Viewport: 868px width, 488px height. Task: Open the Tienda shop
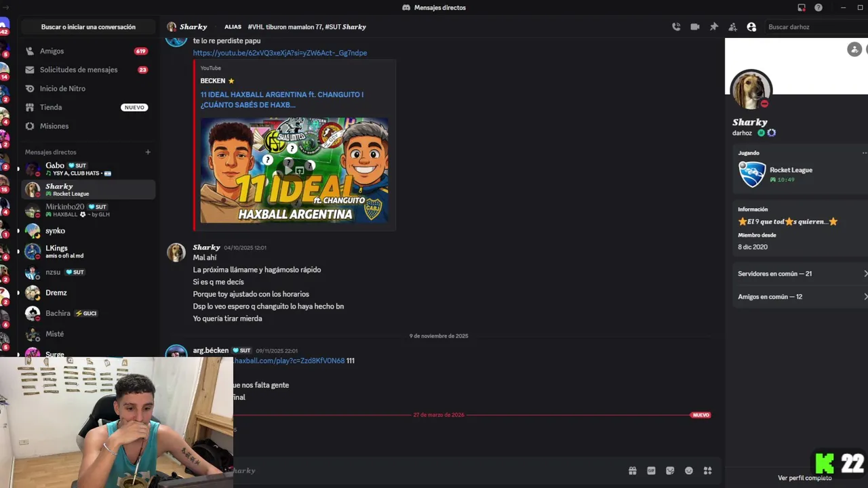pos(88,107)
